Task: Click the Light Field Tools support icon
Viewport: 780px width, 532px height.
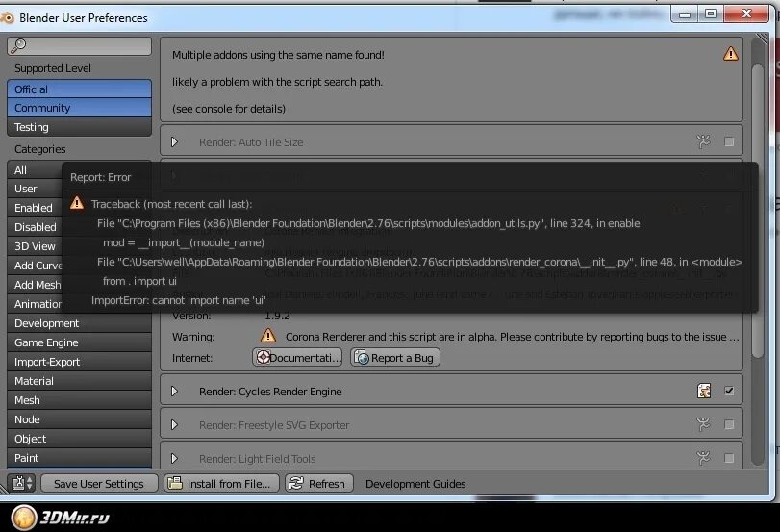Action: (703, 458)
